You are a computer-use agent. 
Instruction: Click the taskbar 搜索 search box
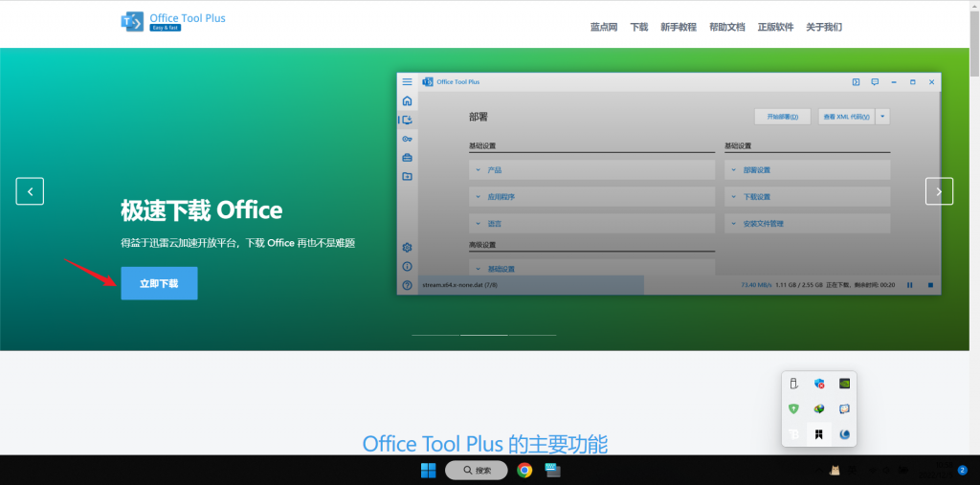tap(477, 470)
